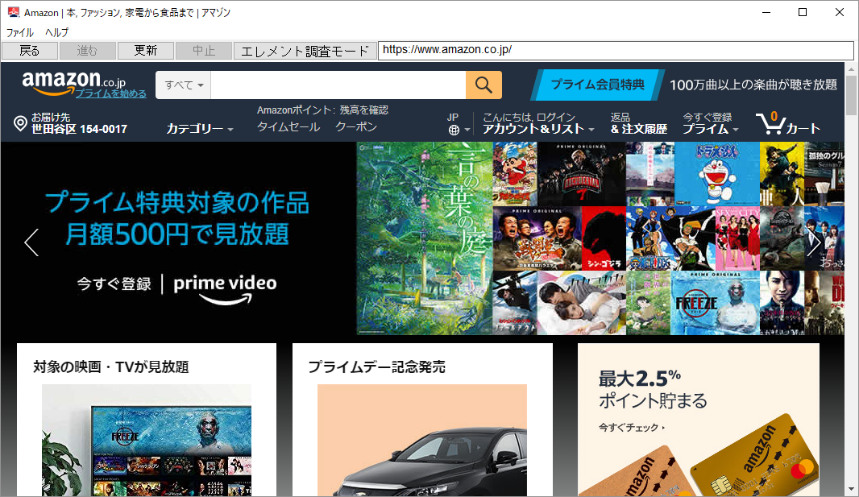Toggle エレメント調査モード button
Viewport: 859px width, 497px height.
tap(305, 50)
